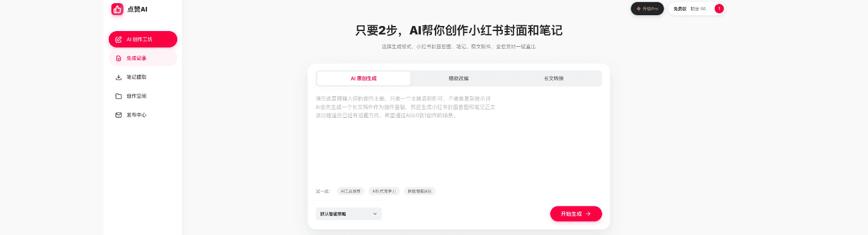Screen dimensions: 868x235
Task: Switch to the AI原创生成 tab
Action: point(363,79)
